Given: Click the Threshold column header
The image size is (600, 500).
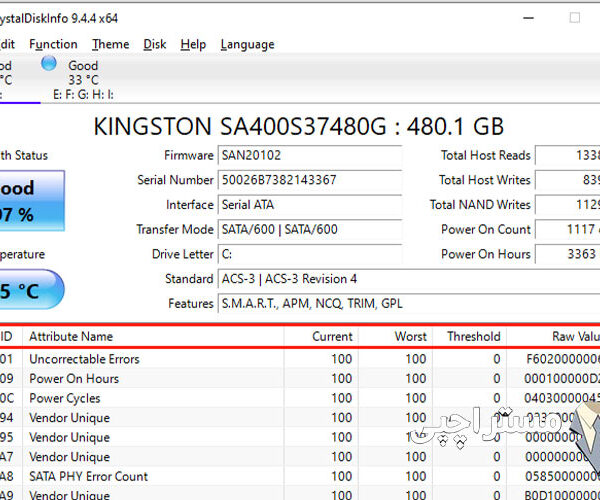Looking at the screenshot, I should pyautogui.click(x=470, y=337).
